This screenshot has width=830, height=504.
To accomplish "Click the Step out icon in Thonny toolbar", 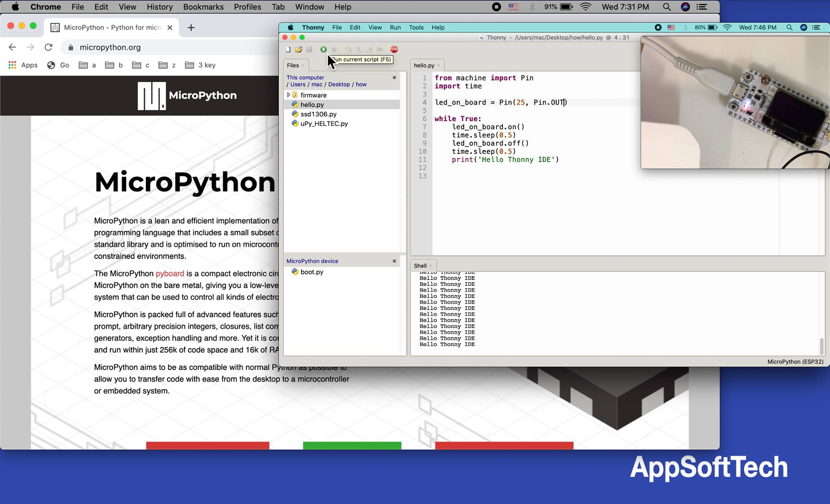I will pyautogui.click(x=369, y=49).
